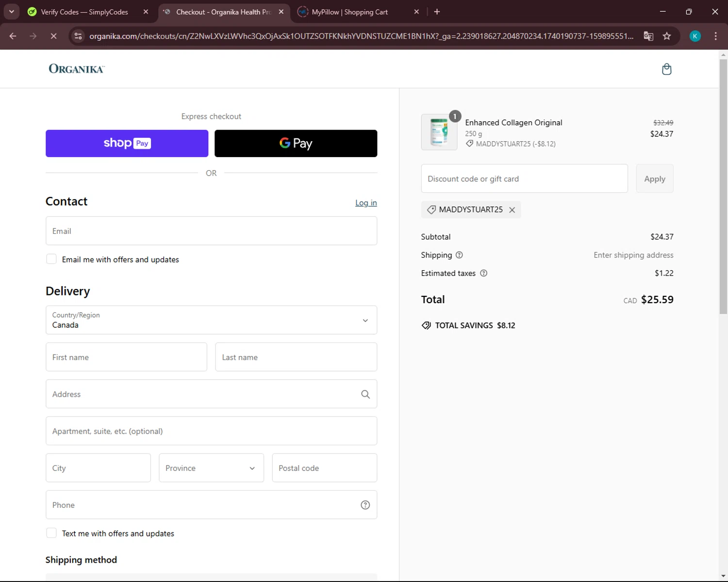
Task: Check Email me with offers and updates
Action: tap(51, 259)
